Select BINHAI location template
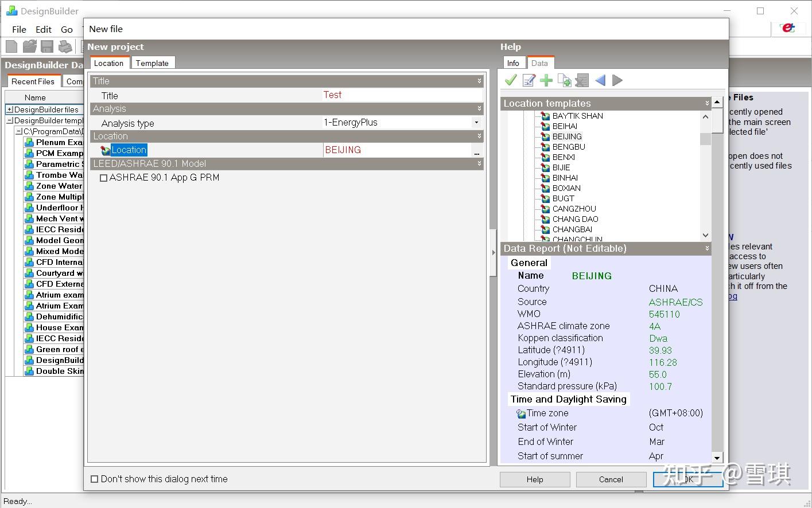Screen dimensions: 812x508 pos(565,178)
